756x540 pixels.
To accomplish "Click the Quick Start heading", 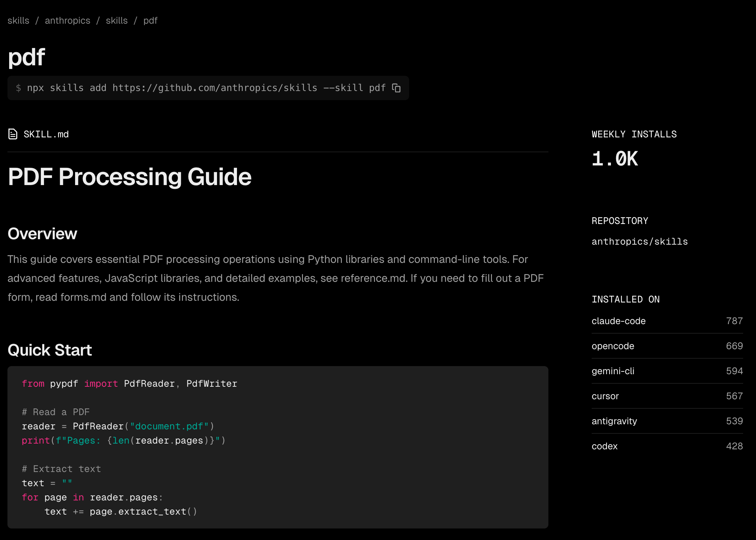I will [50, 350].
